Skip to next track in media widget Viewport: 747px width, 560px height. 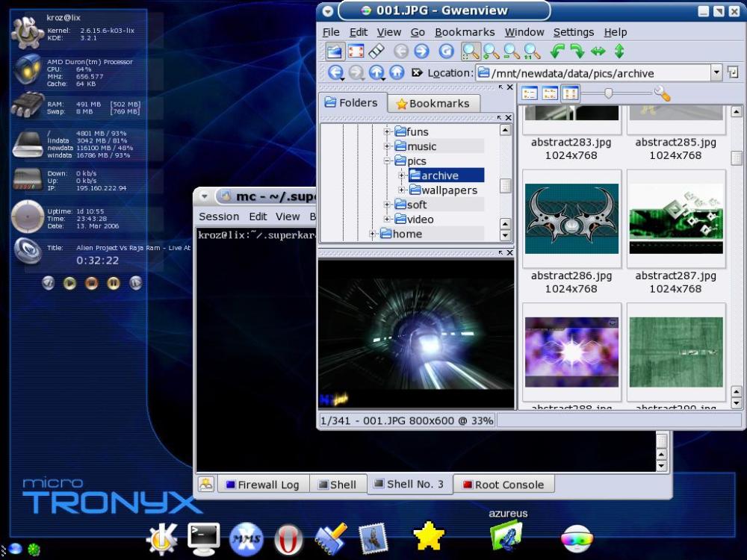(x=136, y=283)
